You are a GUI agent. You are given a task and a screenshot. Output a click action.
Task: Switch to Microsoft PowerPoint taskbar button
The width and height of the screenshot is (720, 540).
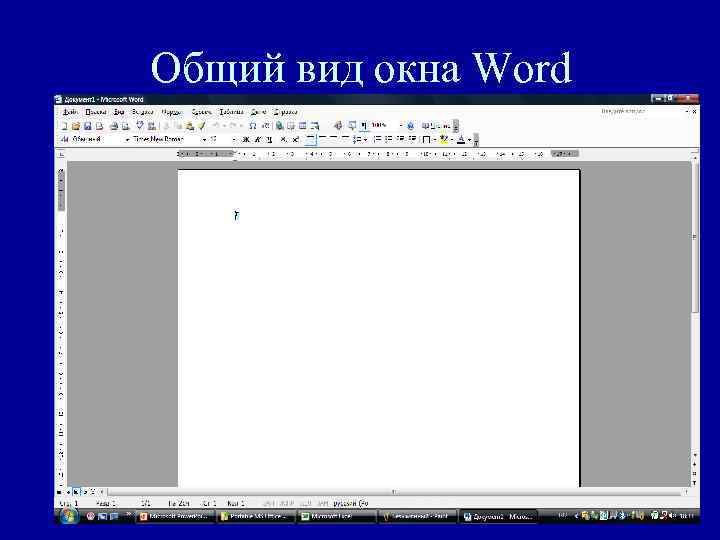[x=176, y=516]
